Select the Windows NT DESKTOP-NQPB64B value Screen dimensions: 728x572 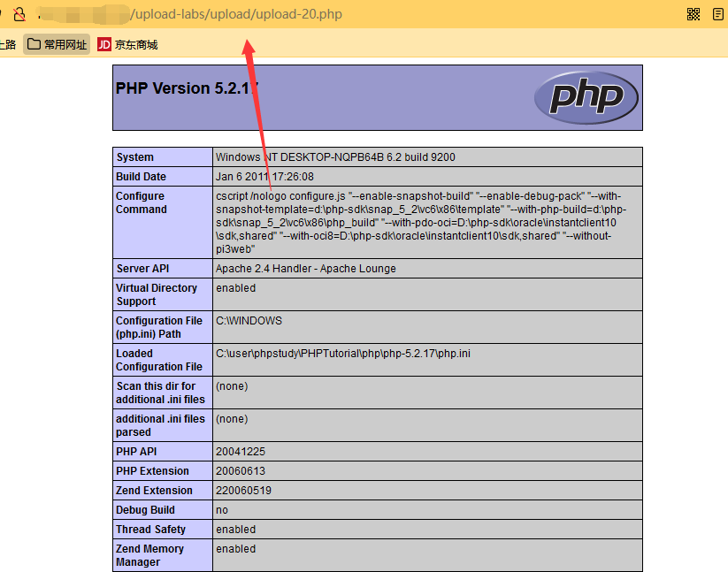[335, 157]
